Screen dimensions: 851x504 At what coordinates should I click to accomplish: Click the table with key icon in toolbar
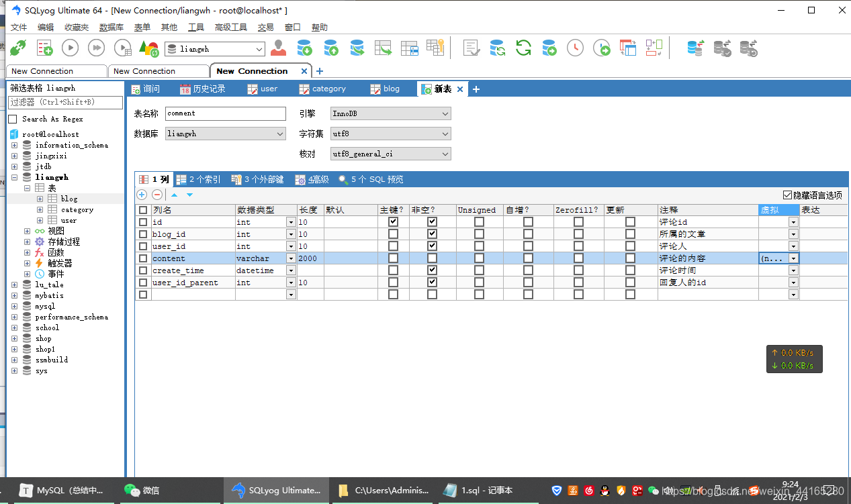point(436,48)
